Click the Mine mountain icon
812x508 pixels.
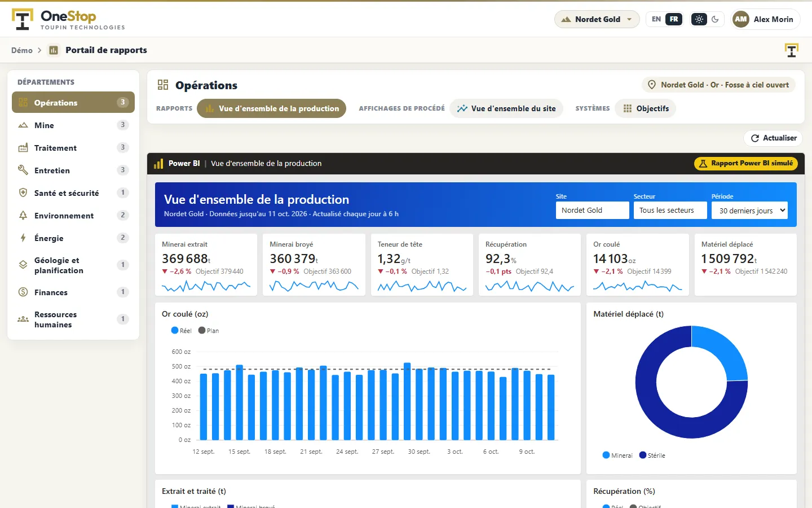click(x=23, y=125)
